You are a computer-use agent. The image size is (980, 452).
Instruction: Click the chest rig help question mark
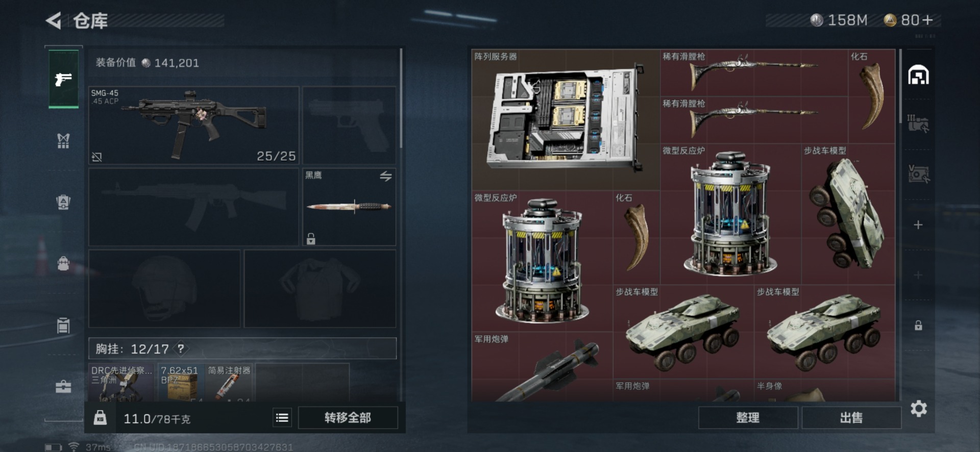[181, 348]
